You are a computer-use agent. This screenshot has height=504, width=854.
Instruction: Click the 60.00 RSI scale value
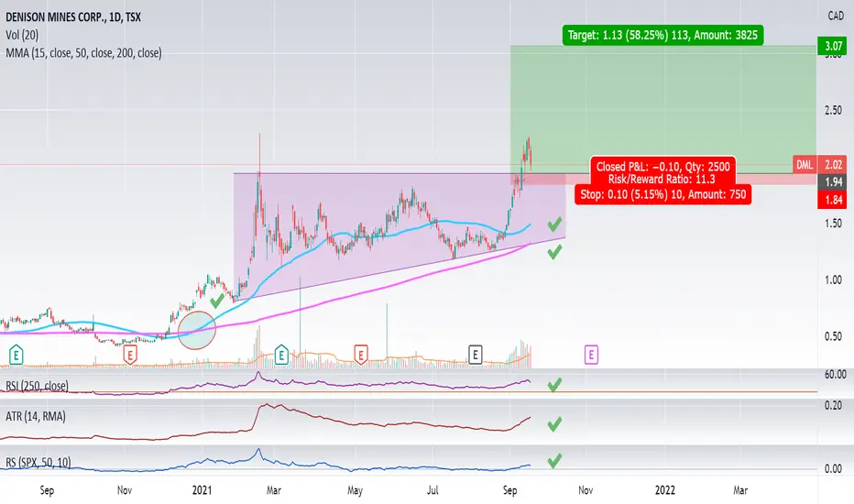(x=835, y=375)
